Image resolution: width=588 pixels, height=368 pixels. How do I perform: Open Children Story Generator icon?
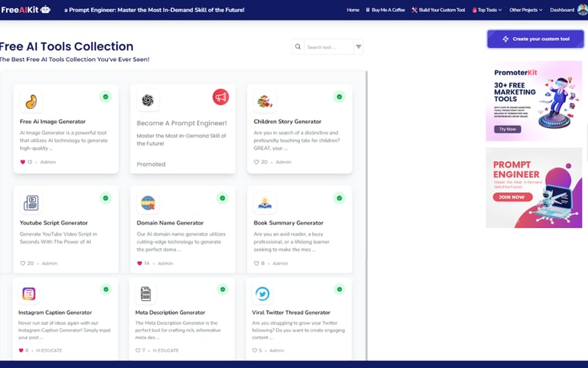265,102
